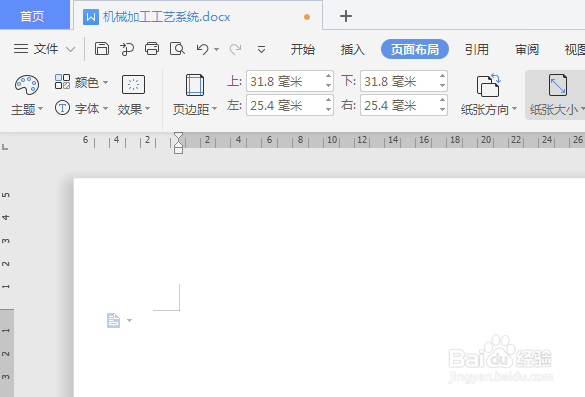Increase the top margin with up spinner
This screenshot has width=585, height=397.
coord(328,76)
